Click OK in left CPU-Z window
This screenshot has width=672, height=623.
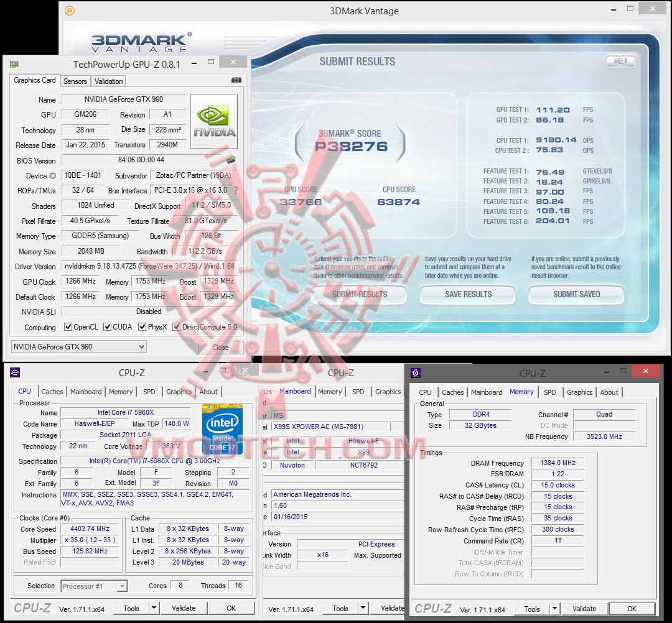tap(231, 608)
